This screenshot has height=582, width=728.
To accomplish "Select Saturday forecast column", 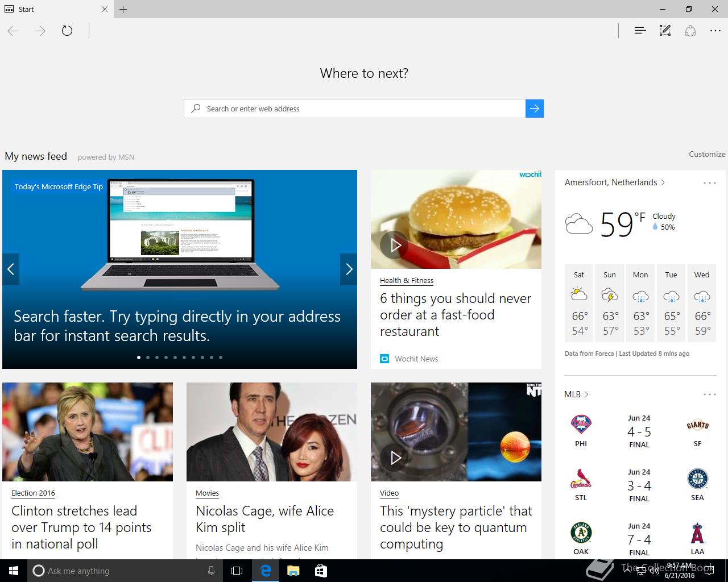I will (x=579, y=302).
